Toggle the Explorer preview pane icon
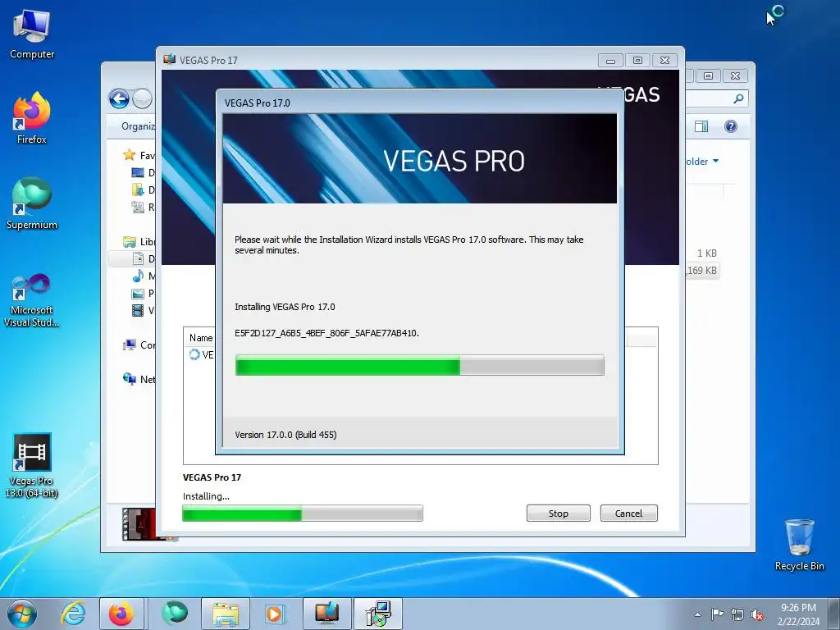The height and width of the screenshot is (630, 840). (x=701, y=126)
